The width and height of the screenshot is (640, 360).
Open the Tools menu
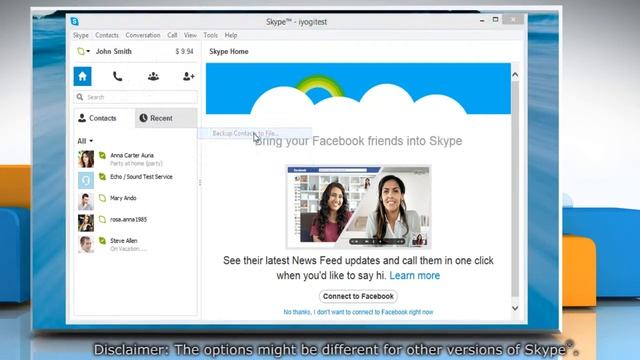(x=211, y=35)
